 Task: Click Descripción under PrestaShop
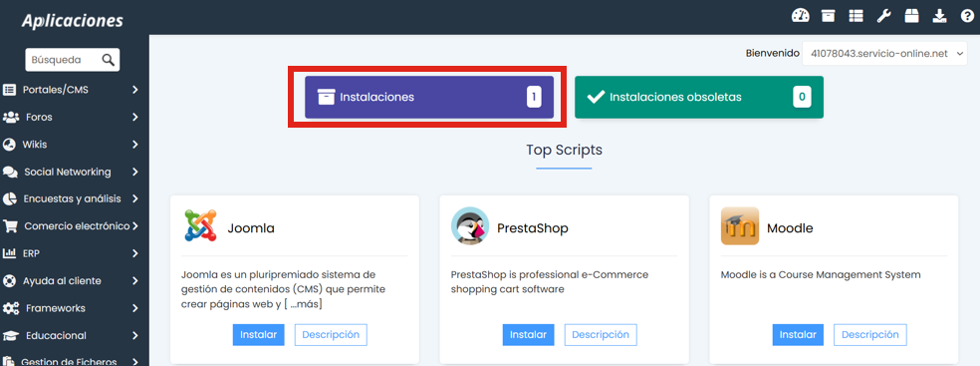(601, 335)
